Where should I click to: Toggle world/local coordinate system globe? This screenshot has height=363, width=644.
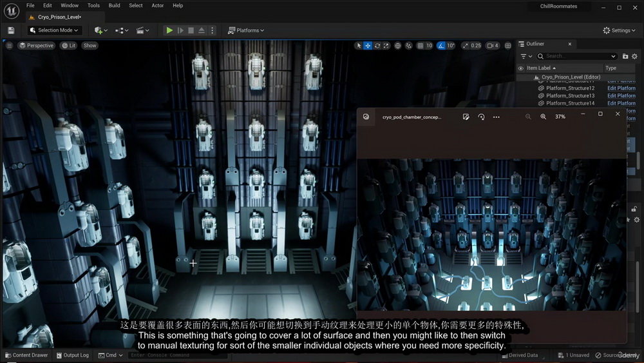397,46
